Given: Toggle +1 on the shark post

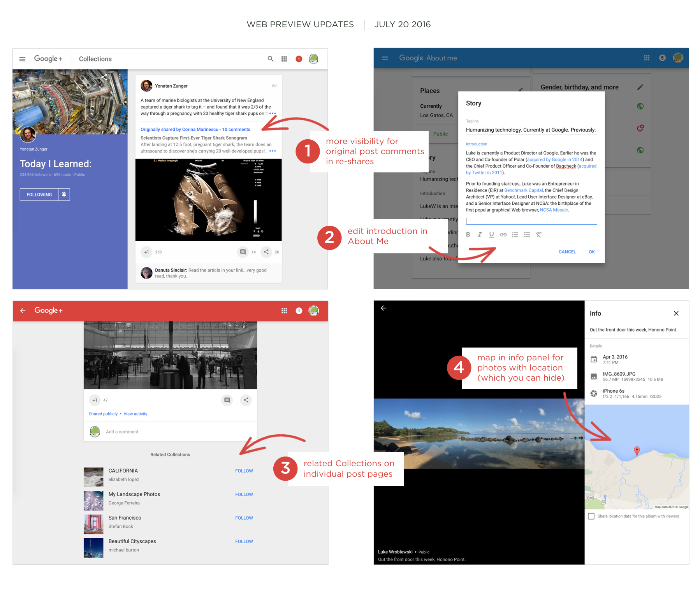Looking at the screenshot, I should tap(146, 252).
